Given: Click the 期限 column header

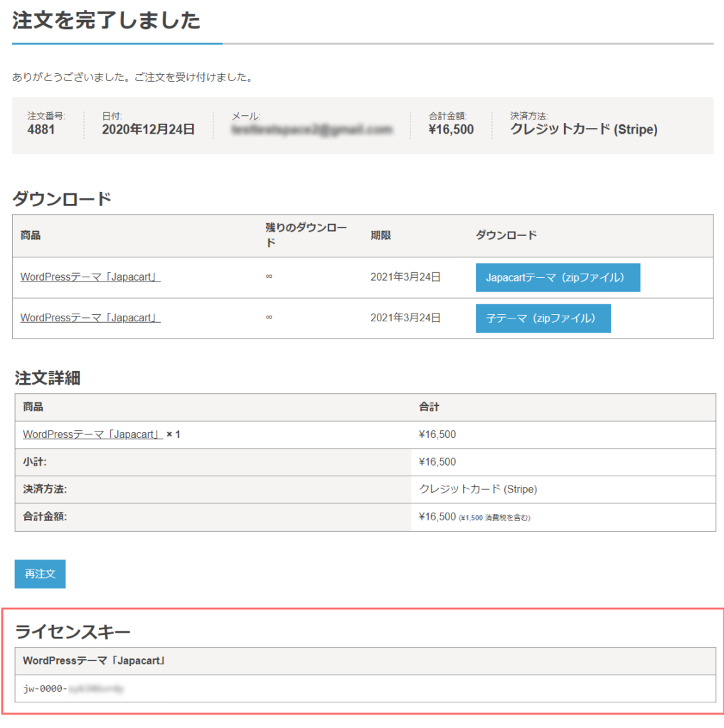Looking at the screenshot, I should pos(380,235).
